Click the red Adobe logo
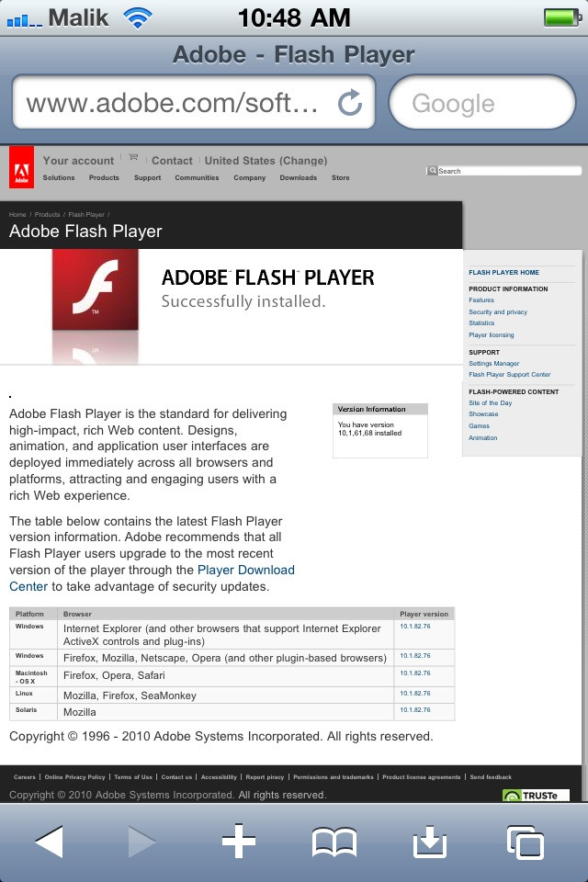Viewport: 588px width, 882px height. point(21,167)
